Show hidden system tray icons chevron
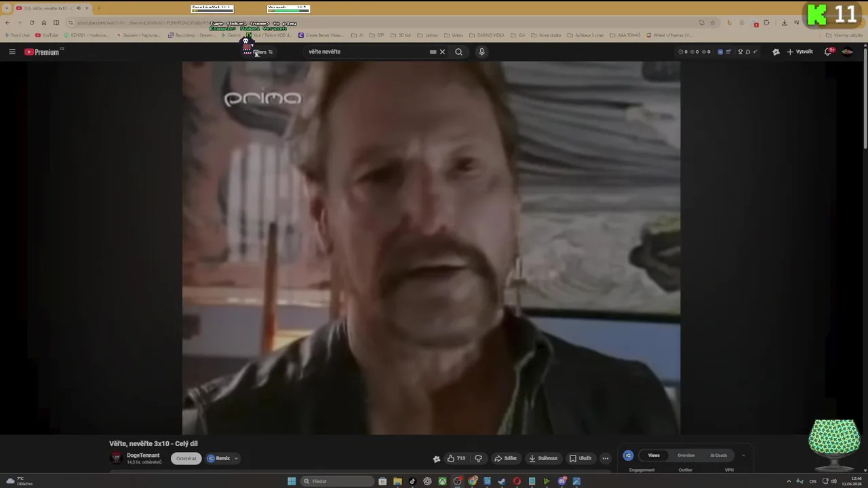Image resolution: width=868 pixels, height=488 pixels. pyautogui.click(x=789, y=481)
